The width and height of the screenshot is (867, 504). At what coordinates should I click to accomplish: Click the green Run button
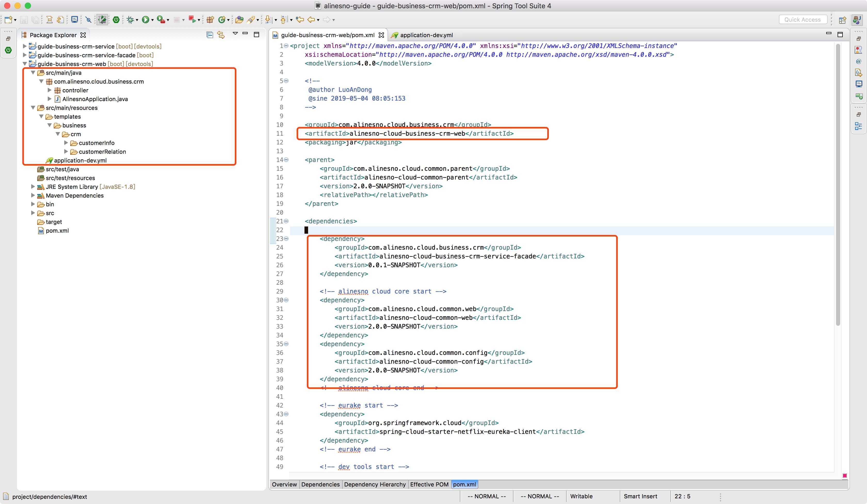pyautogui.click(x=146, y=20)
